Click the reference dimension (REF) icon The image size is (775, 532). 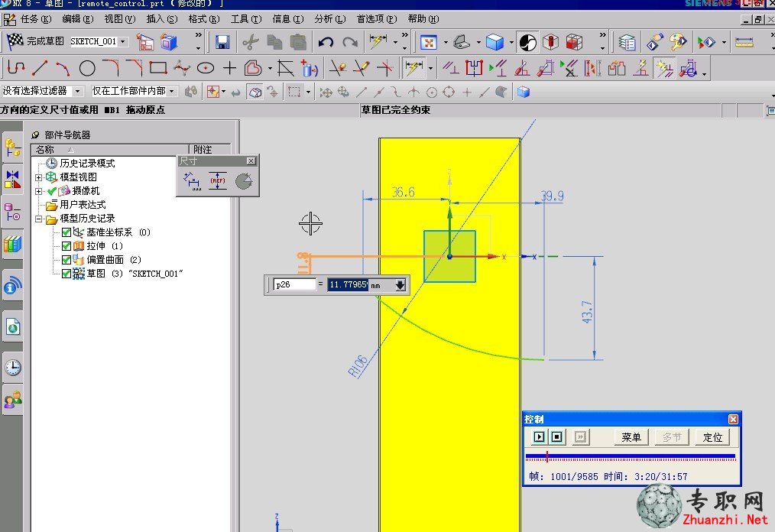pyautogui.click(x=218, y=181)
